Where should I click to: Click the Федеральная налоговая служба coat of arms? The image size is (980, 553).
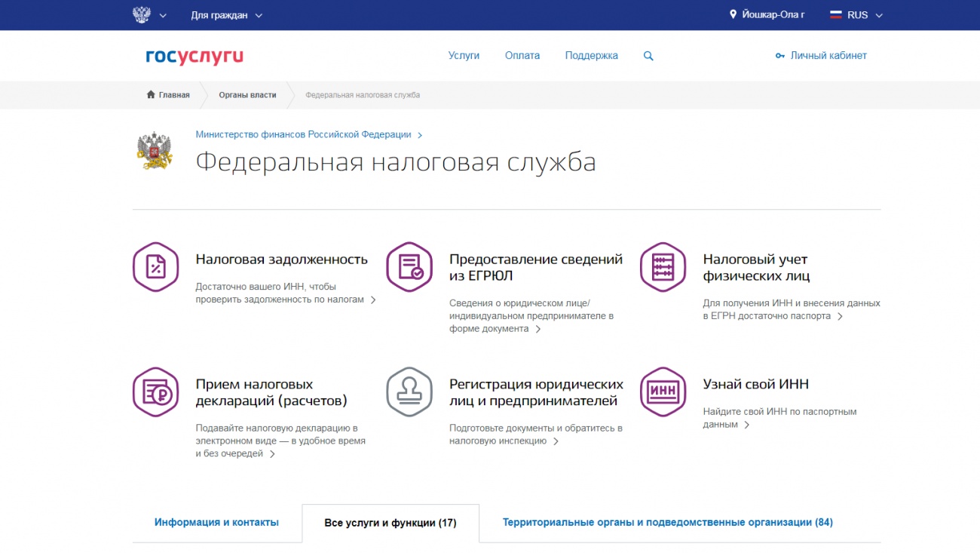(155, 151)
